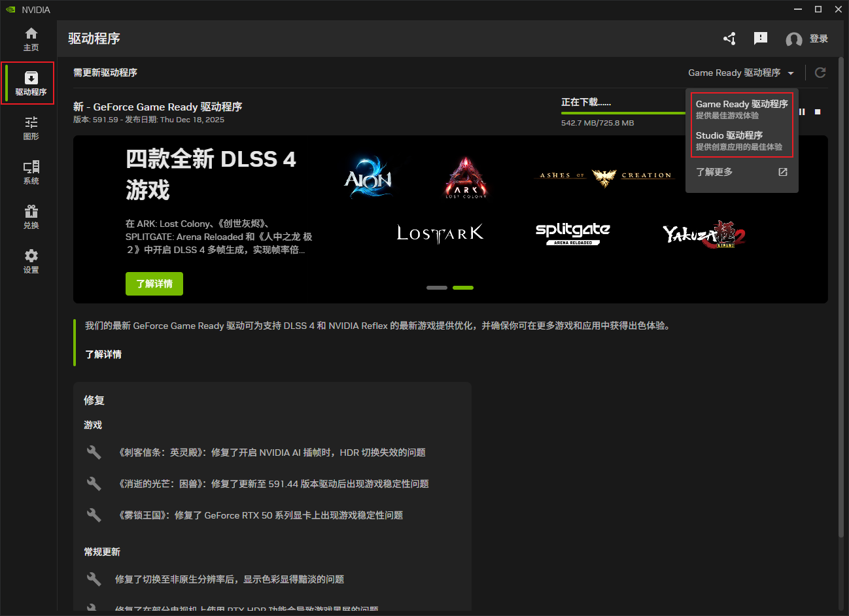Open the 图形 graphics sidebar item
The width and height of the screenshot is (849, 616).
pyautogui.click(x=31, y=128)
